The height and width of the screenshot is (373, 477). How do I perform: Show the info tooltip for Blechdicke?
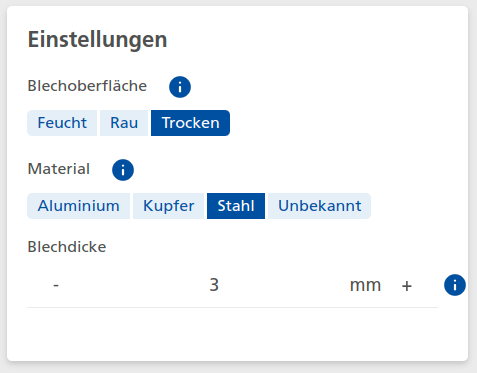point(455,285)
